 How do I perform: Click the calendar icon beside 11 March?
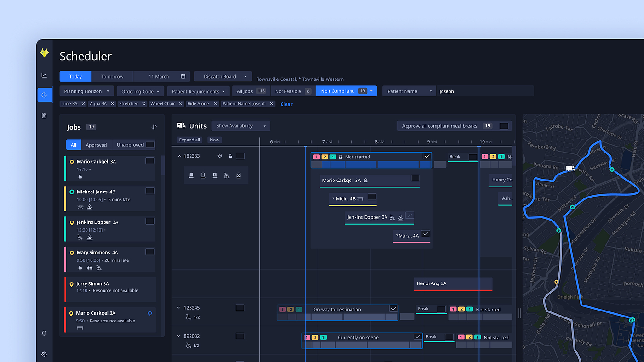[x=183, y=77]
